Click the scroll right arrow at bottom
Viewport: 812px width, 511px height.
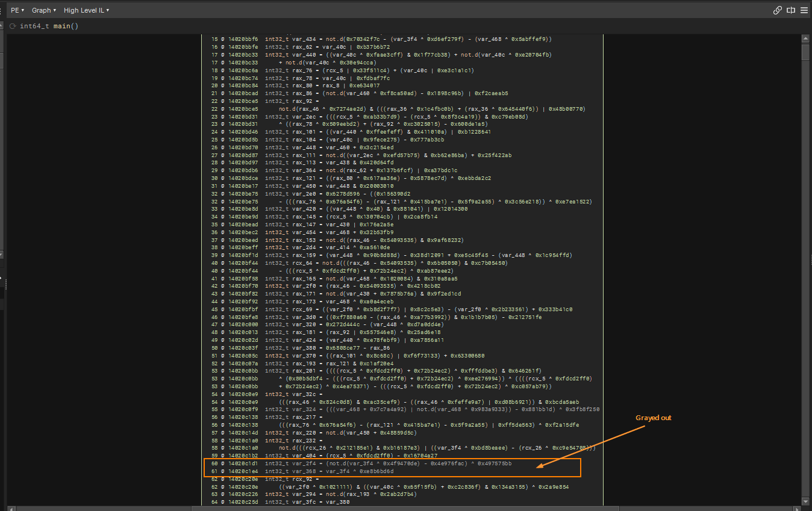pyautogui.click(x=797, y=507)
